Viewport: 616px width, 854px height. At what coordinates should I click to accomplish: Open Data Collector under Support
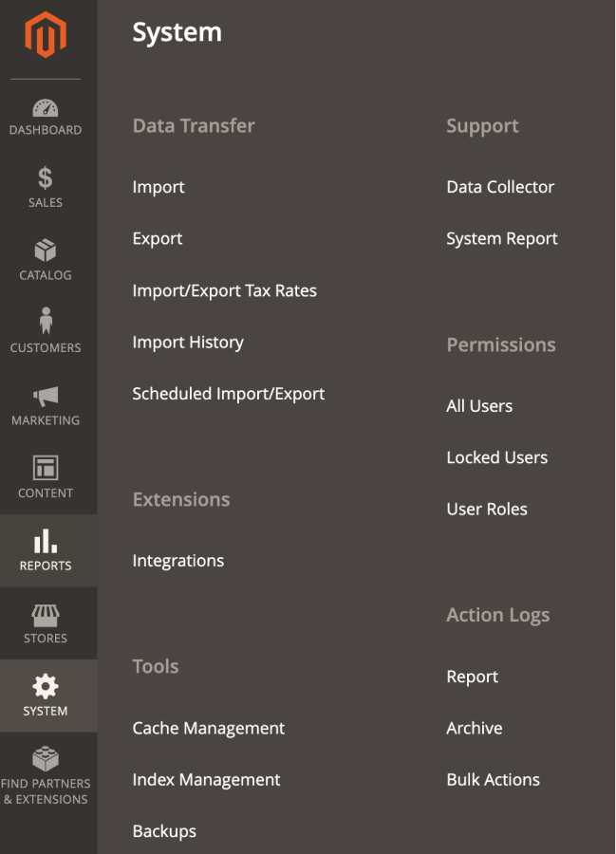[x=500, y=187]
